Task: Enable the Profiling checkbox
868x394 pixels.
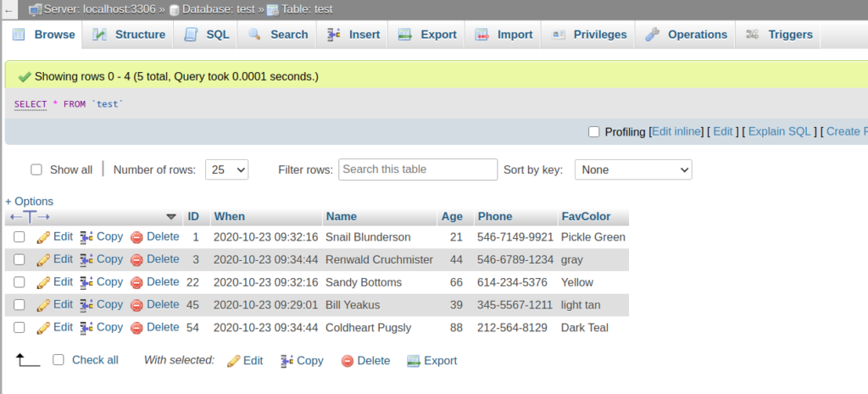Action: click(593, 132)
